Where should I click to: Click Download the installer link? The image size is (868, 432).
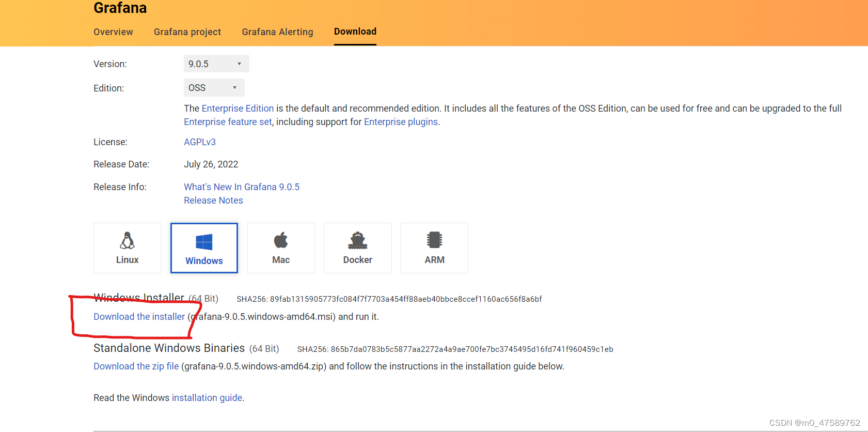pyautogui.click(x=139, y=317)
